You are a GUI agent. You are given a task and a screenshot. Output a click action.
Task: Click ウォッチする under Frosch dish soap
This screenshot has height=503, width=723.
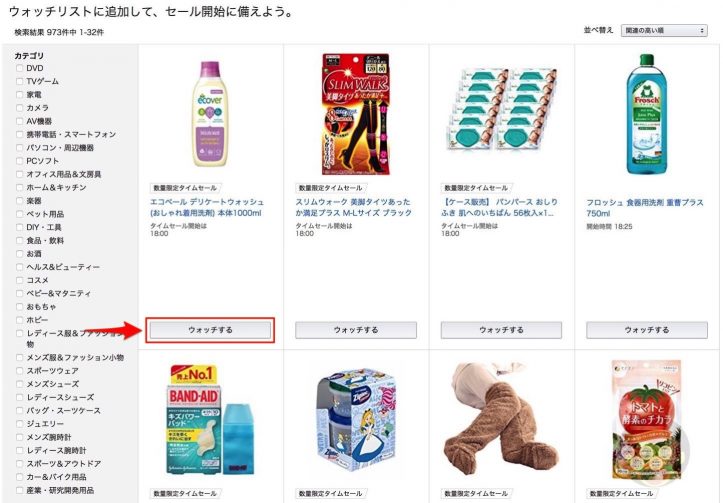[647, 330]
